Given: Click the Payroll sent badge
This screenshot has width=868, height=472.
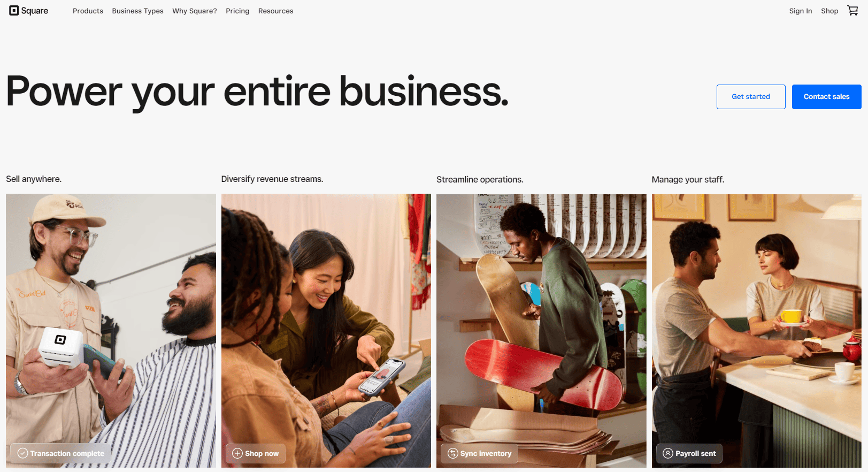Looking at the screenshot, I should click(689, 453).
